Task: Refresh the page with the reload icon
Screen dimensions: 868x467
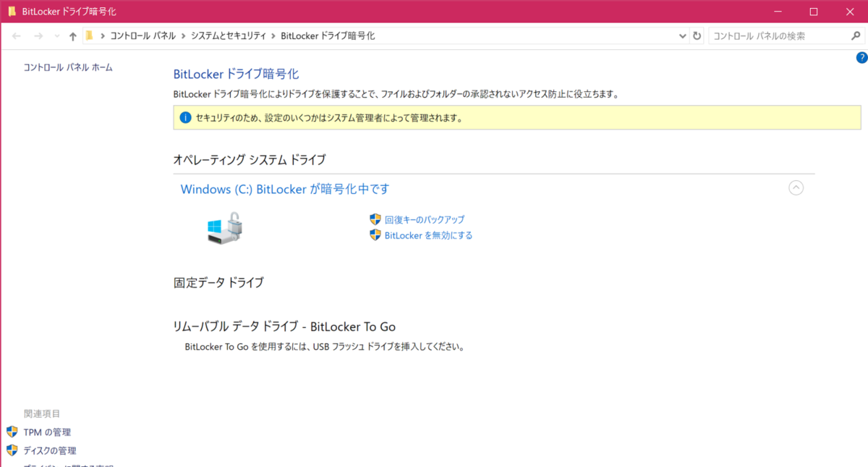Action: pyautogui.click(x=697, y=36)
